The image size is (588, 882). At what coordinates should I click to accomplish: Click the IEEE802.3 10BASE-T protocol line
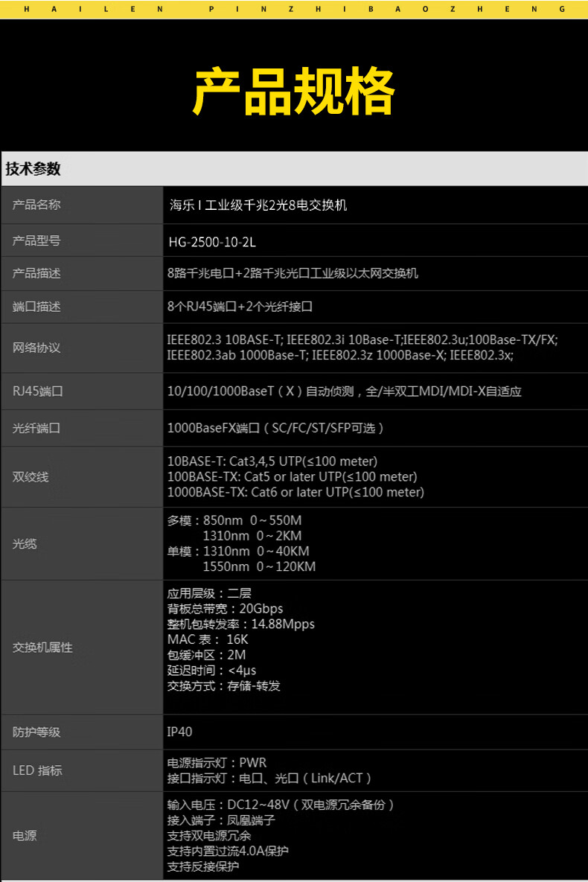(362, 339)
